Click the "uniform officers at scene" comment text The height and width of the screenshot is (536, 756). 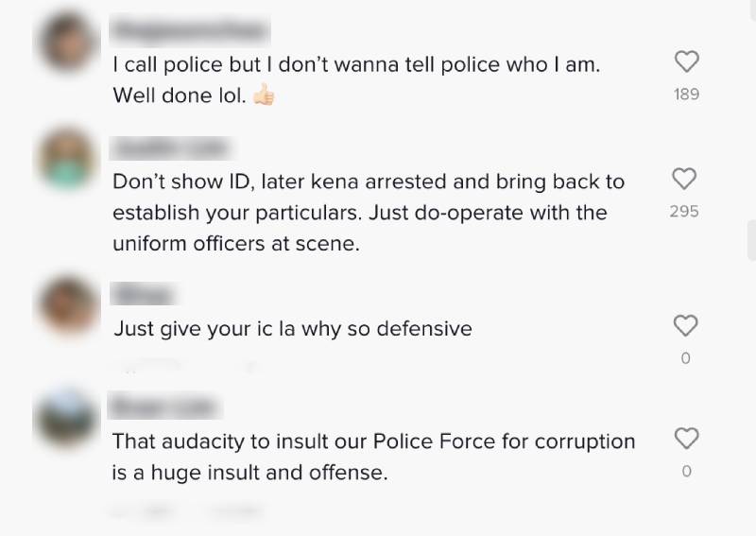[x=236, y=243]
